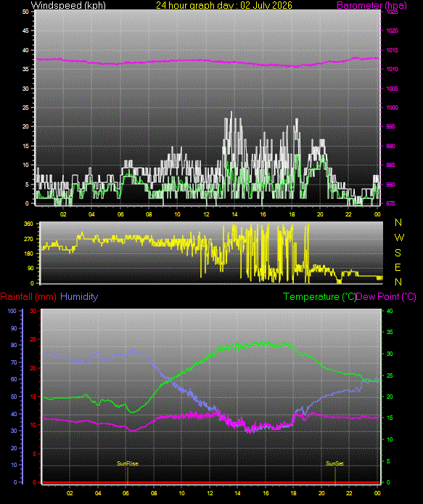Screen dimensions: 423x504
Task: Click the red "30" rainfall axis value
Action: click(33, 311)
